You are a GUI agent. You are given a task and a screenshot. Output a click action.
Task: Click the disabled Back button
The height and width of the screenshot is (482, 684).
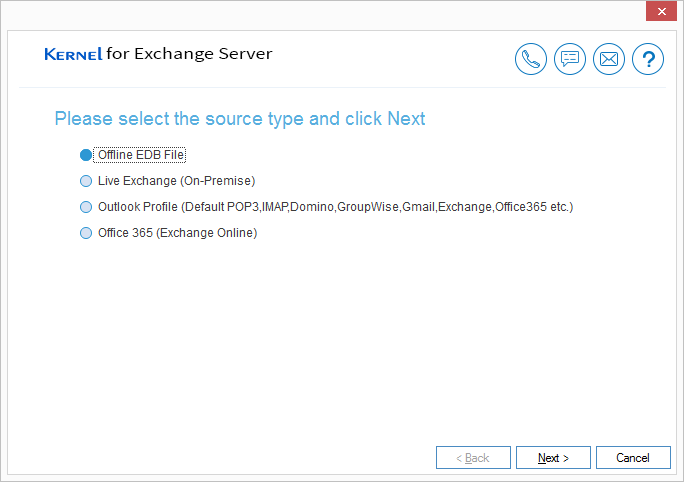click(473, 458)
